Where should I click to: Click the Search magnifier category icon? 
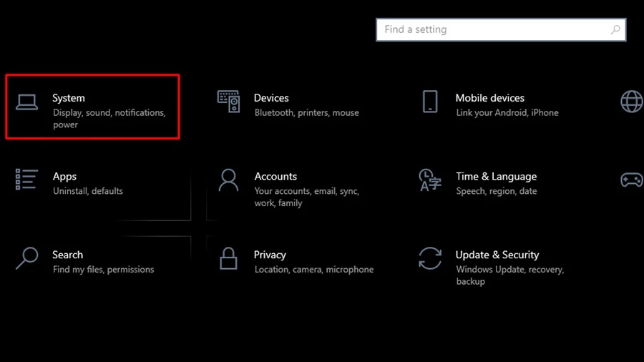[27, 258]
